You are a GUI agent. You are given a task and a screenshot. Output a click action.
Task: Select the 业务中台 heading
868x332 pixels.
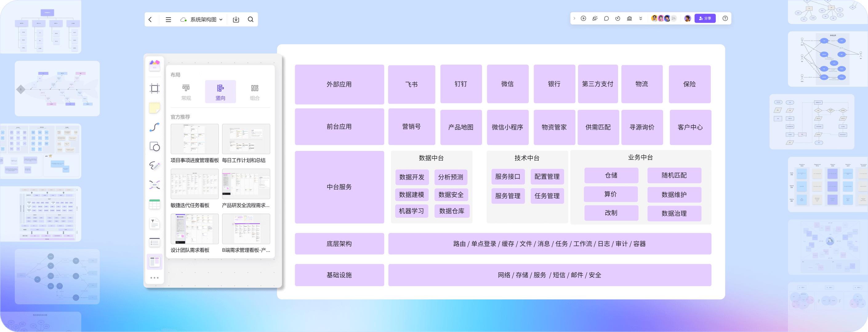(x=641, y=157)
